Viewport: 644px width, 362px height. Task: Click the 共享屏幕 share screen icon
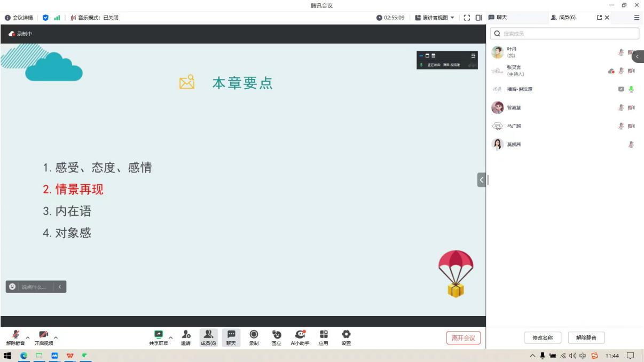coord(158,335)
